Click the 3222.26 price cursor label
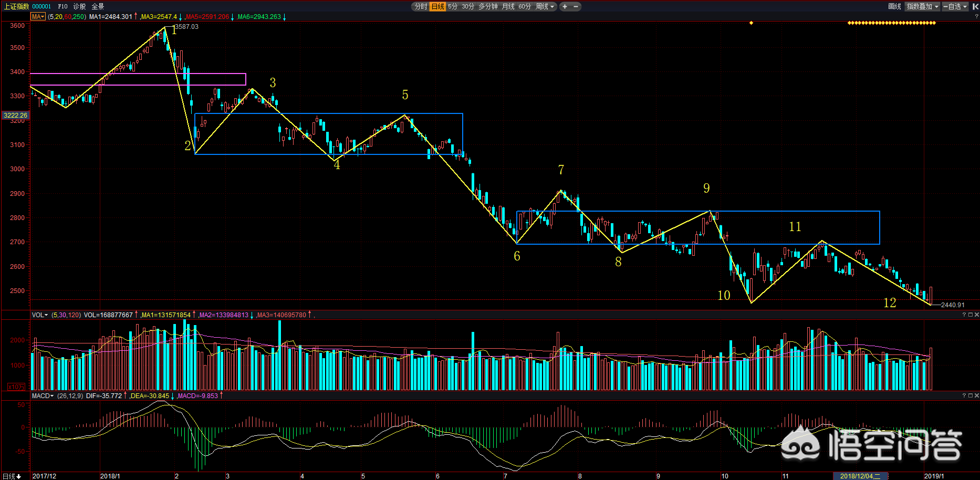 click(15, 115)
